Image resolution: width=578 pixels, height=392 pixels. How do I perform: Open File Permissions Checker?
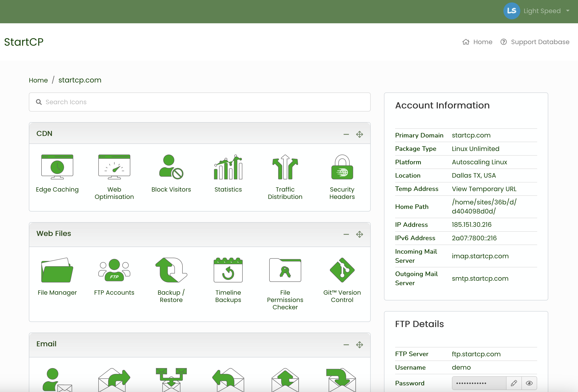coord(285,270)
